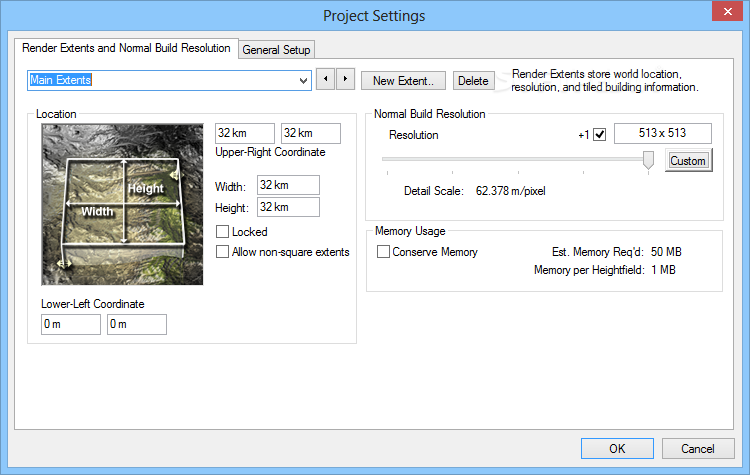Viewport: 750px width, 475px height.
Task: Click the Custom resolution button
Action: click(688, 161)
